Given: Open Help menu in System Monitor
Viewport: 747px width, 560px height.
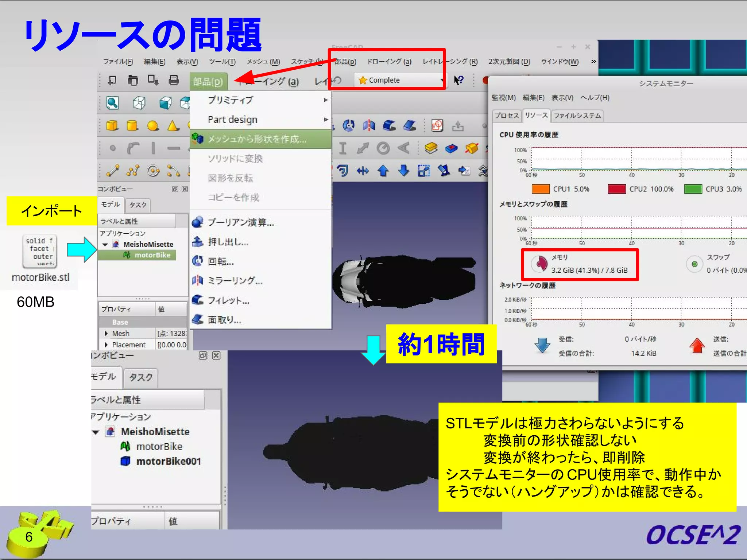Looking at the screenshot, I should click(x=595, y=98).
